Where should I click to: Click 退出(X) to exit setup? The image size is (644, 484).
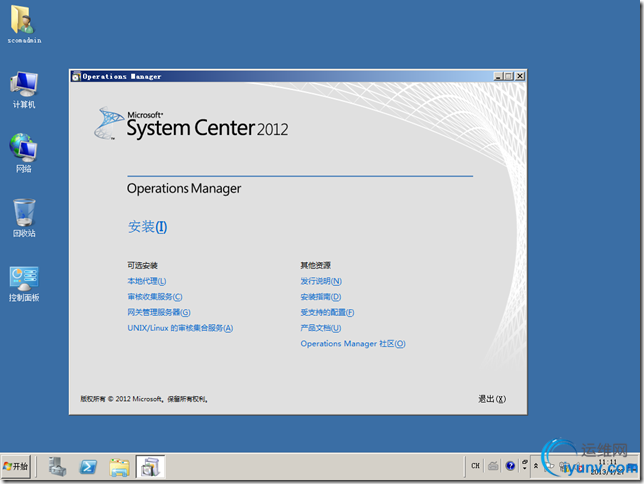pyautogui.click(x=492, y=399)
